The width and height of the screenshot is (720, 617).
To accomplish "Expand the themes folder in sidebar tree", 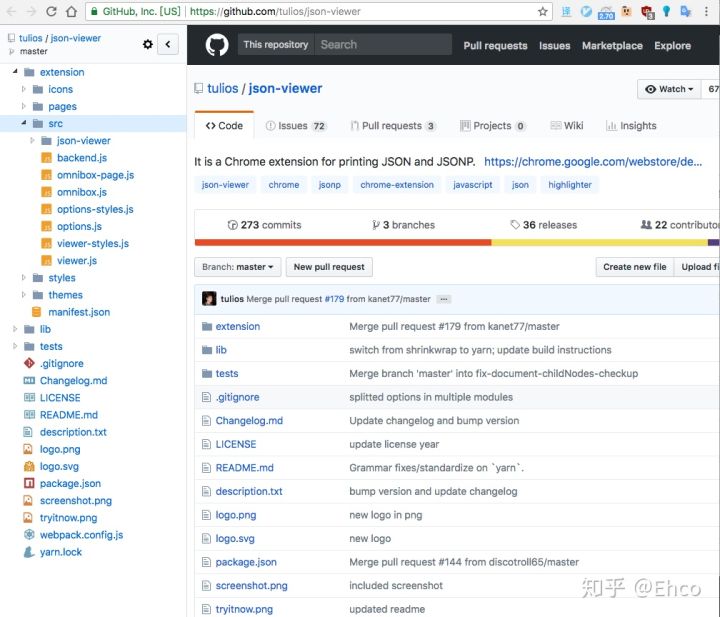I will 24,295.
